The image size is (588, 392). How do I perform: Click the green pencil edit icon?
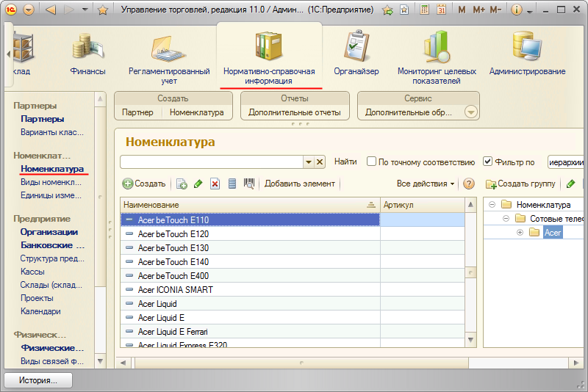tap(198, 184)
